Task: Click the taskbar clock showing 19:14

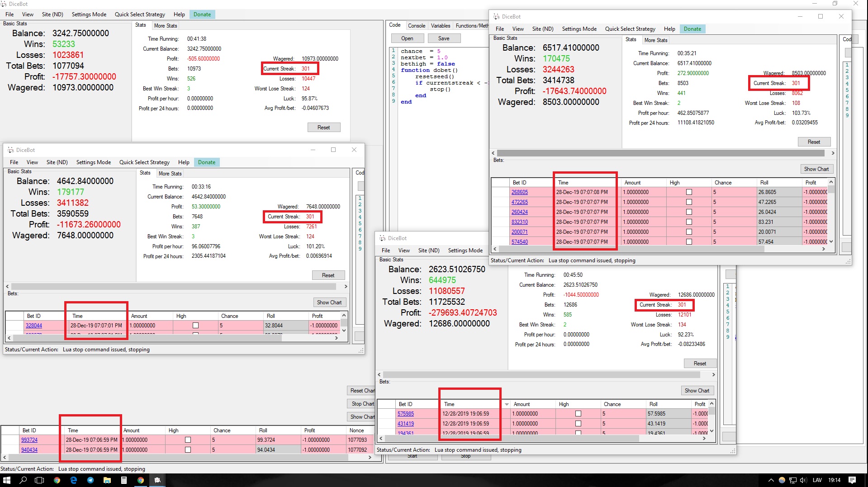Action: pos(835,480)
